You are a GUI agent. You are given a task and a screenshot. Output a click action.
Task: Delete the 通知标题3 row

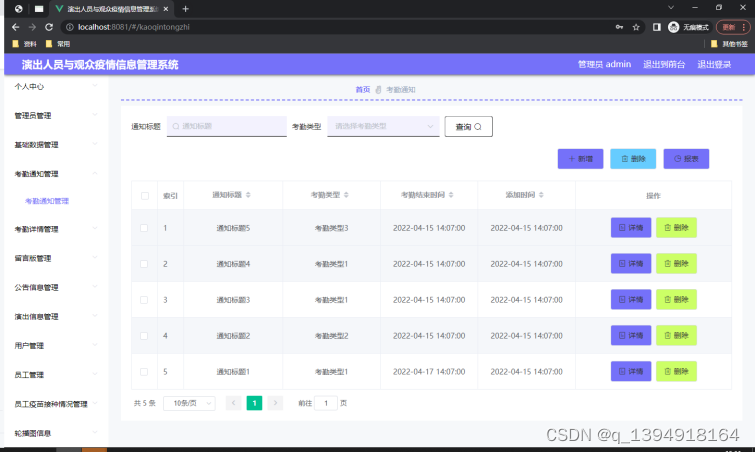click(x=677, y=299)
